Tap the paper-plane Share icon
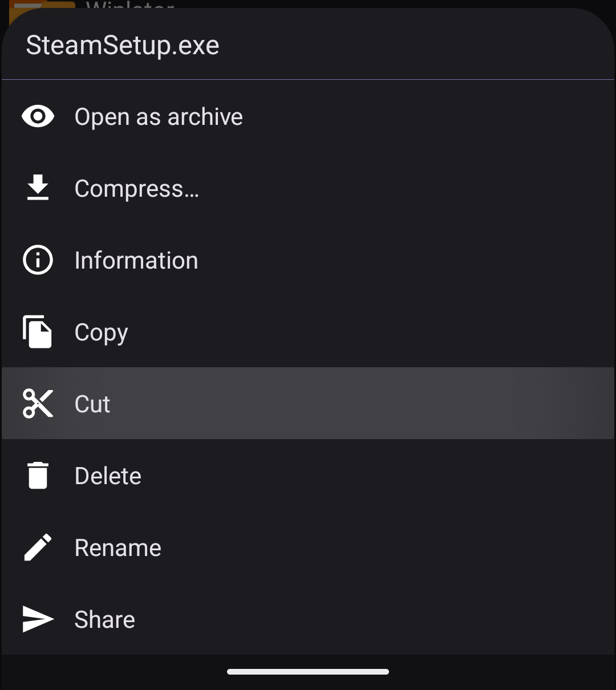 pyautogui.click(x=38, y=619)
